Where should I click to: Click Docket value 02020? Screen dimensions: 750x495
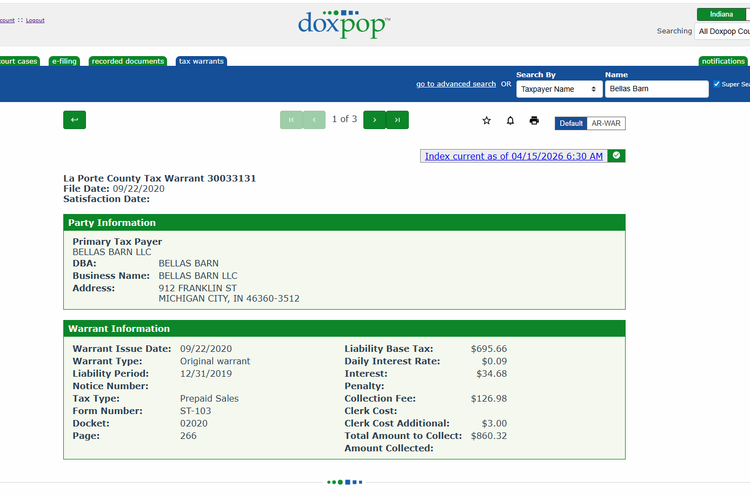click(194, 424)
